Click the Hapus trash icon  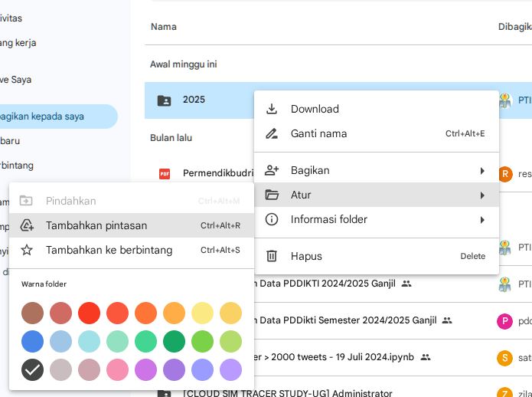272,256
